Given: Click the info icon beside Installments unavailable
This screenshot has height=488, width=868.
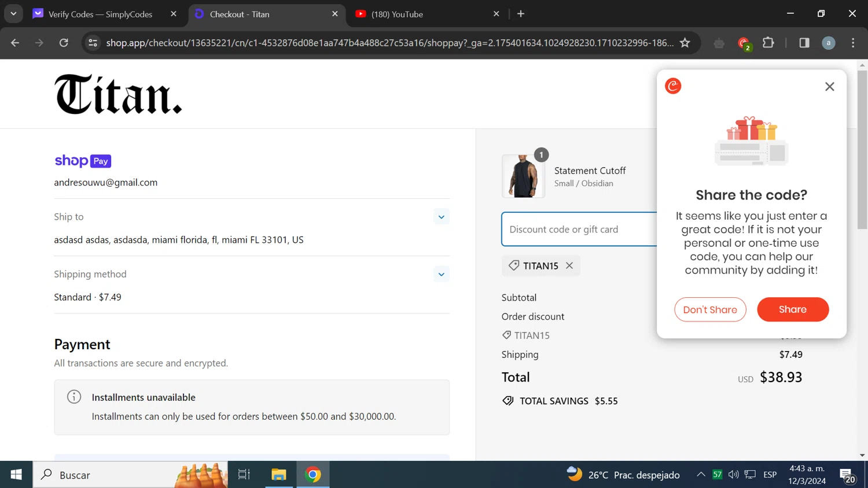Looking at the screenshot, I should (x=74, y=397).
